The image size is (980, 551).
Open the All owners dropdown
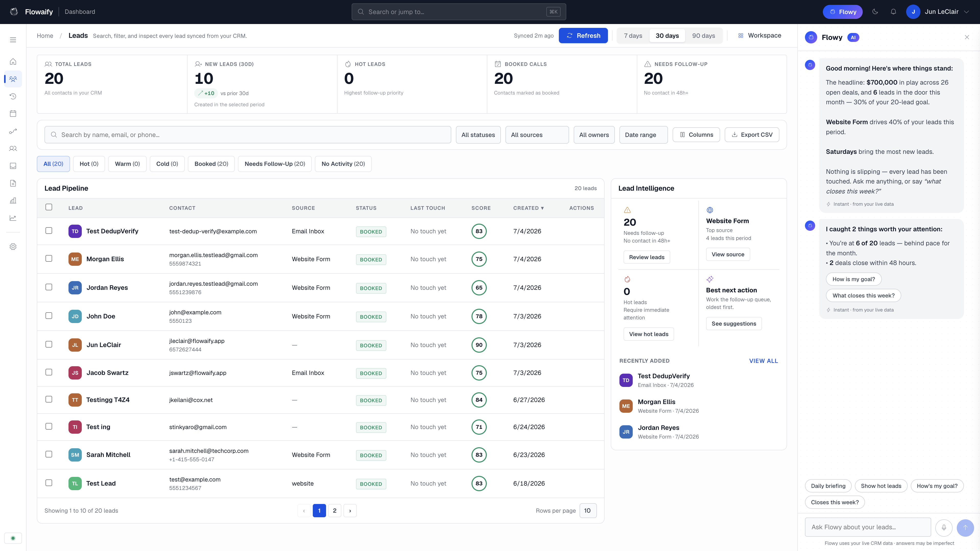(x=594, y=135)
